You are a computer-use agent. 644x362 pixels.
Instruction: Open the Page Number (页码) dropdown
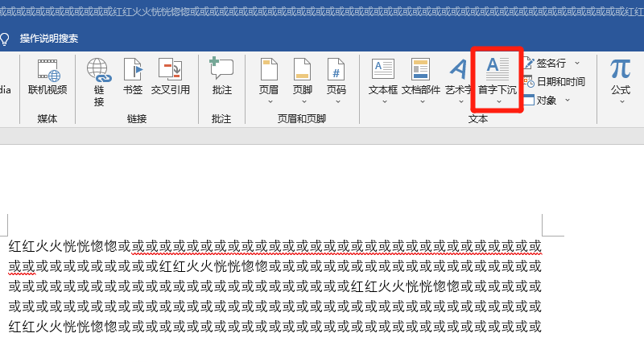(336, 102)
